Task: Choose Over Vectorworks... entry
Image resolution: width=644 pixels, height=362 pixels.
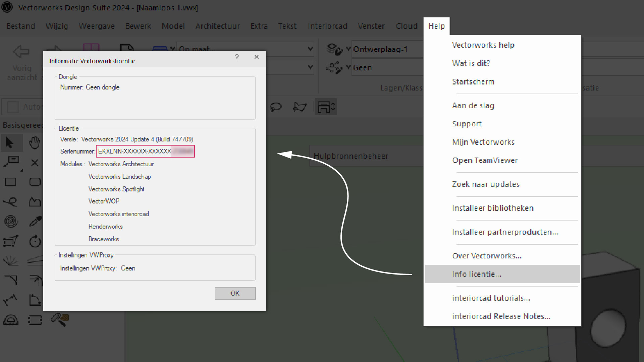Action: 502,256
